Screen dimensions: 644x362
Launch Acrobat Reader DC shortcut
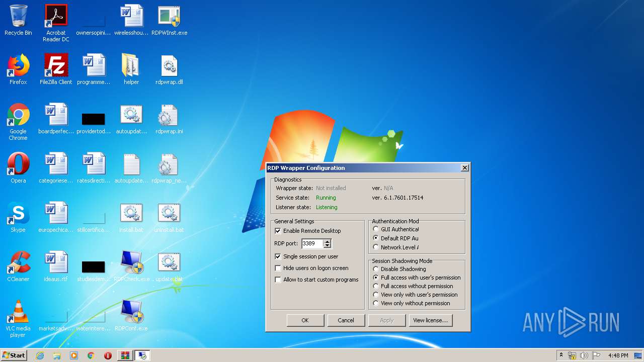point(56,23)
